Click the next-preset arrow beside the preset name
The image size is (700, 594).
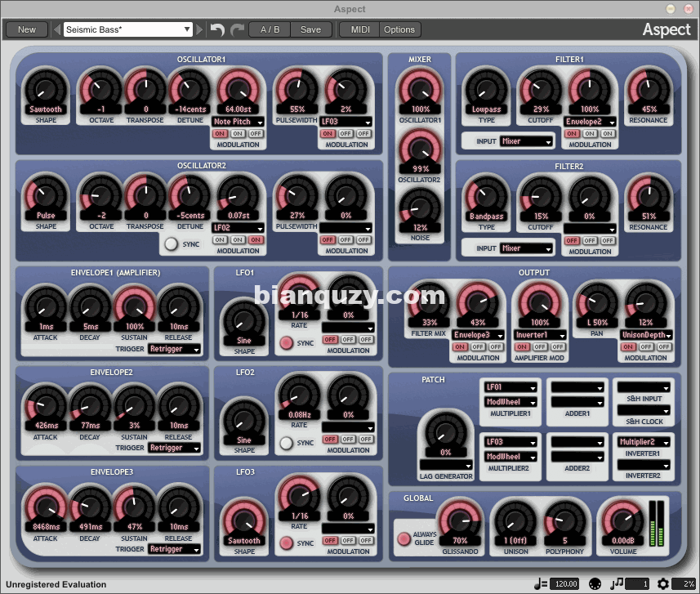pos(198,29)
